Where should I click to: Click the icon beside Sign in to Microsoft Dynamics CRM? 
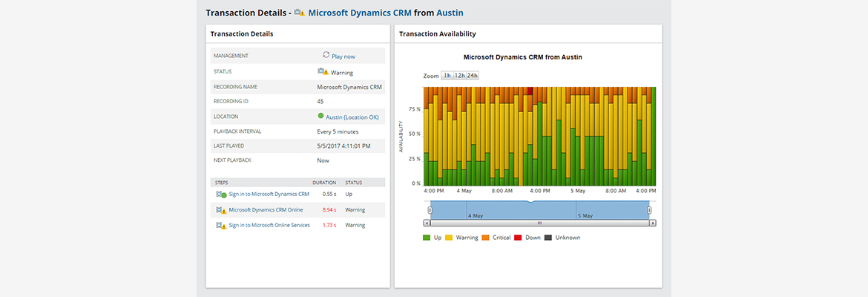[221, 195]
